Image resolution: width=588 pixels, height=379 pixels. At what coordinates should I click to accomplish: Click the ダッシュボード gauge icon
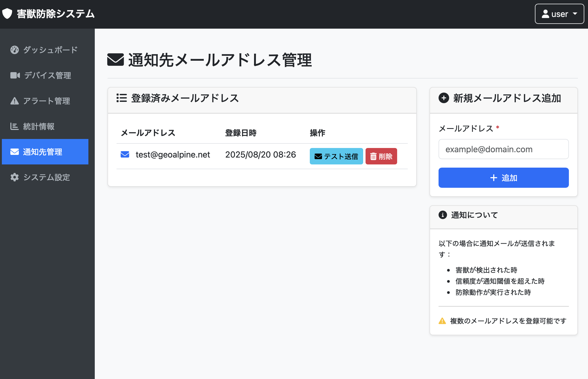pos(15,50)
